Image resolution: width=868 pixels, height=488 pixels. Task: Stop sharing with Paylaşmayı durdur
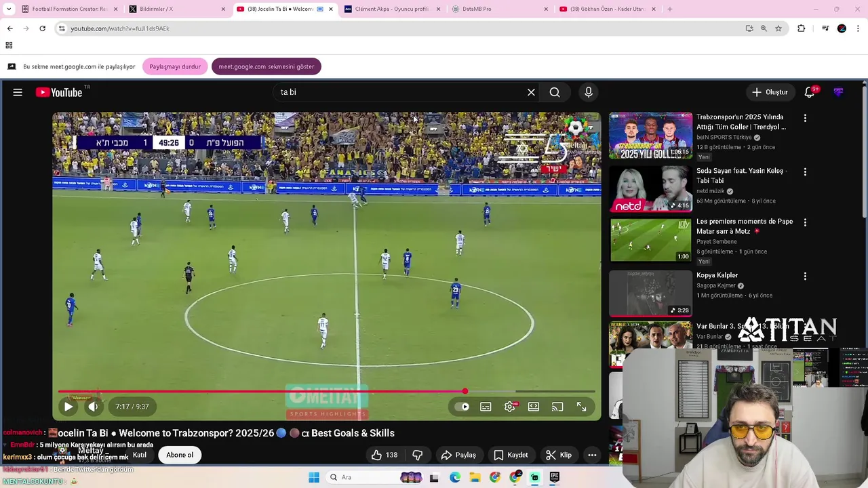tap(175, 66)
